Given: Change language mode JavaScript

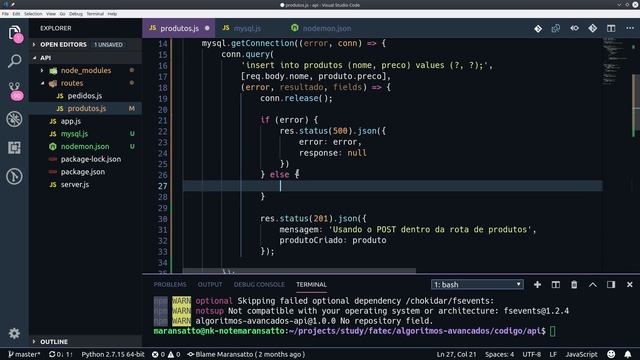Looking at the screenshot, I should pyautogui.click(x=581, y=354).
